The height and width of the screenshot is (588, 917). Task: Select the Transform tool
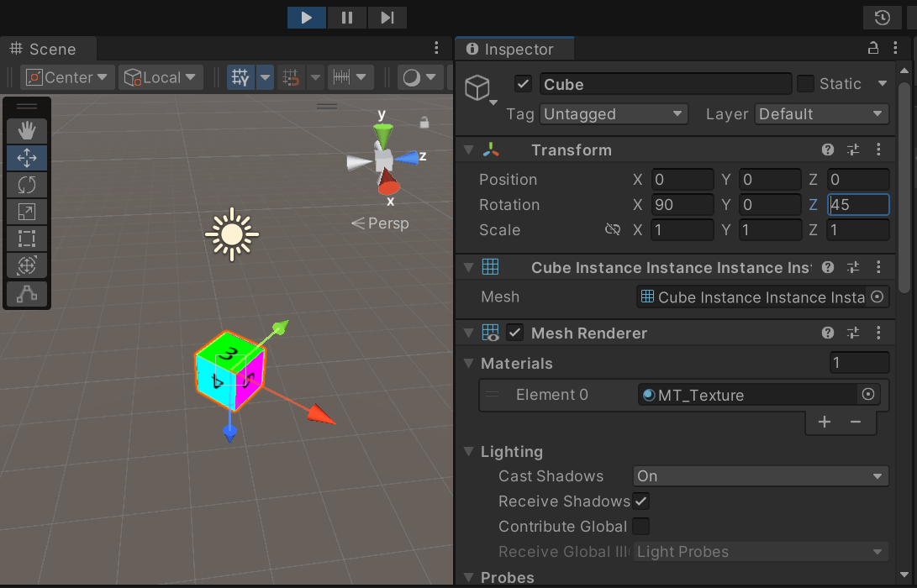click(x=27, y=265)
